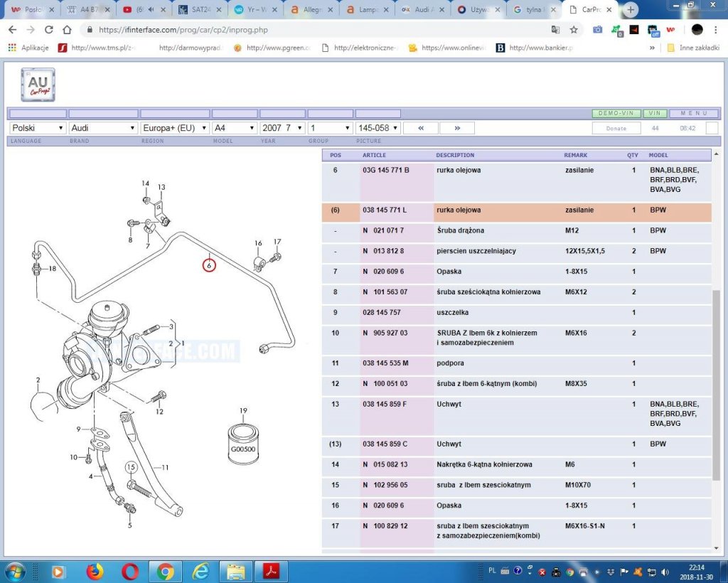Open the 2007 7 year dropdown
728x583 pixels.
tap(282, 128)
